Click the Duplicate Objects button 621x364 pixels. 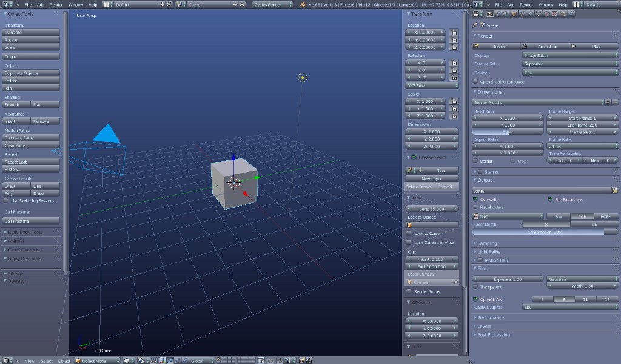tap(32, 73)
